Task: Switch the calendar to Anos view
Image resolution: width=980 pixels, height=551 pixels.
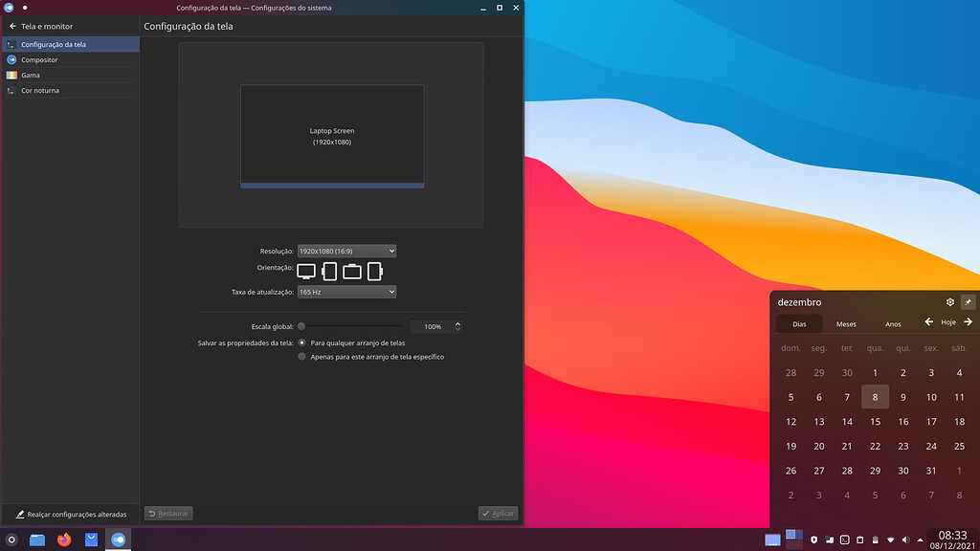Action: (x=893, y=324)
